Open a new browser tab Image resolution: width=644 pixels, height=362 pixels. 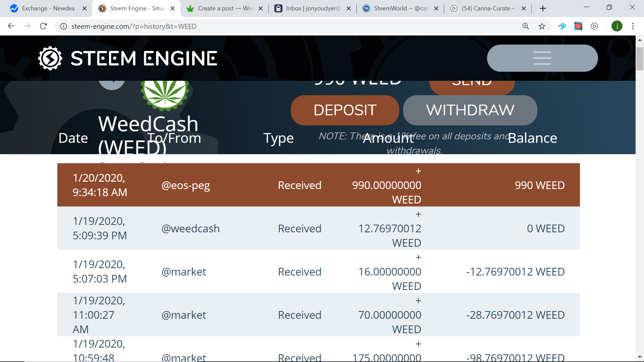[x=543, y=8]
